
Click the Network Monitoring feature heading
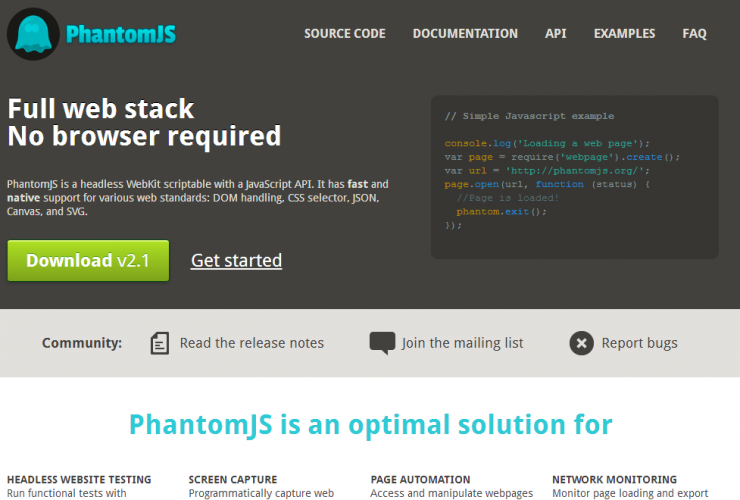click(x=614, y=480)
